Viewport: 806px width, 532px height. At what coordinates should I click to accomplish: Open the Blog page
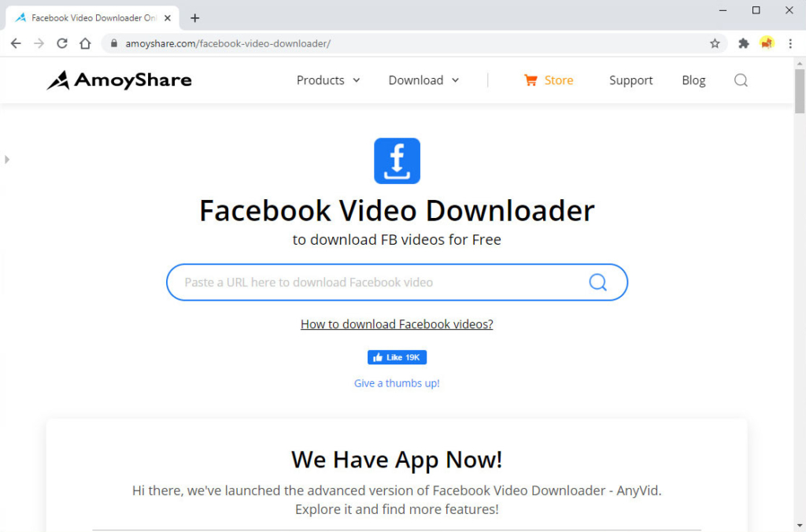pyautogui.click(x=693, y=80)
